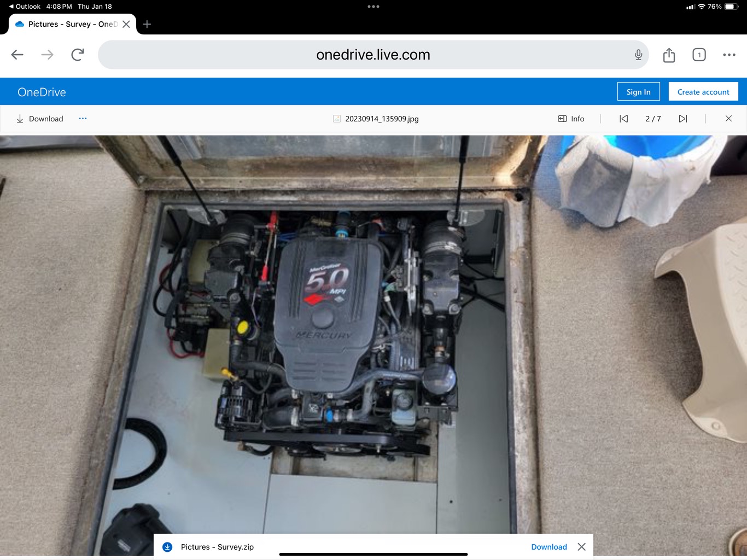
Task: Dismiss the Pictures - Survey.zip download banner
Action: point(581,547)
